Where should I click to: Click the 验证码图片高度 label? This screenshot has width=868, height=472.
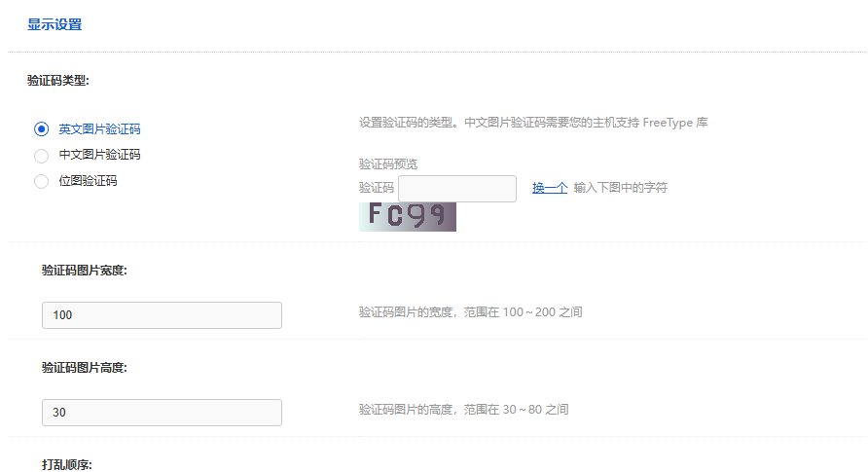(x=85, y=368)
